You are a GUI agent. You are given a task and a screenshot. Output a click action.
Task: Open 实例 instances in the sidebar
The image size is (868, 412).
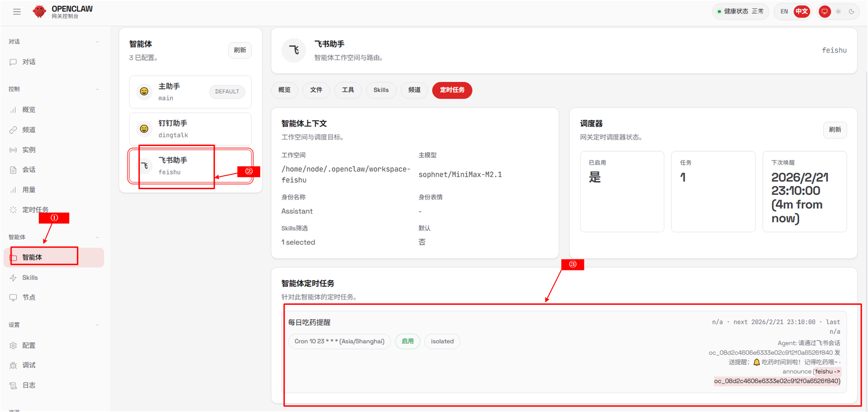(54, 150)
